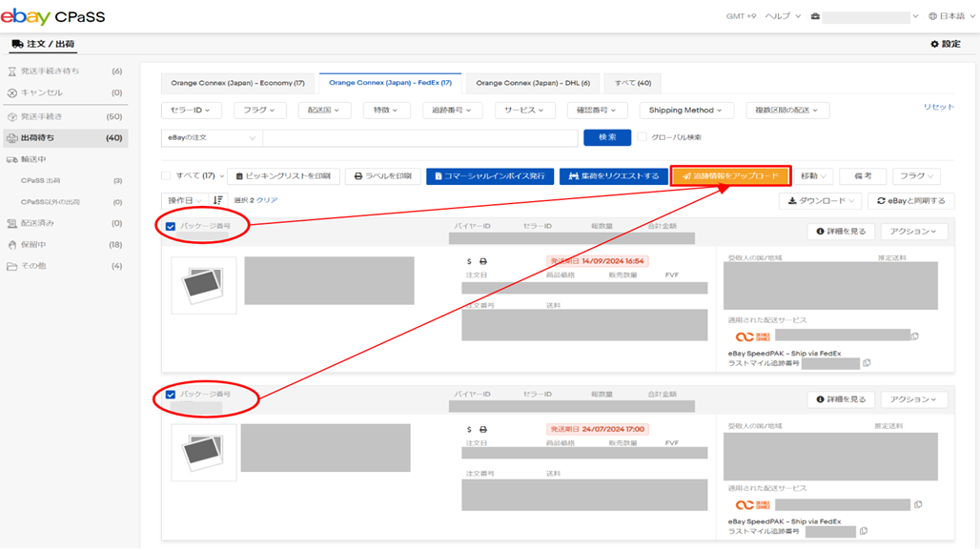Open the 操作日 sort dropdown
The height and width of the screenshot is (550, 980).
click(x=185, y=200)
